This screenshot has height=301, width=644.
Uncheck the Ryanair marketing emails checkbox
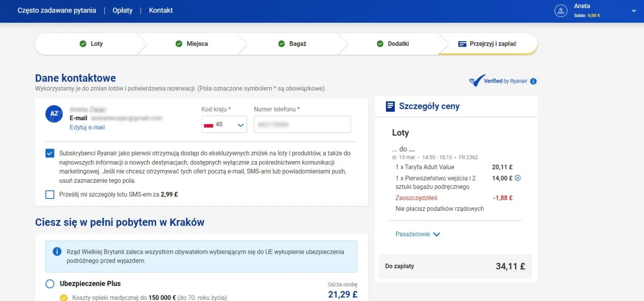(49, 153)
